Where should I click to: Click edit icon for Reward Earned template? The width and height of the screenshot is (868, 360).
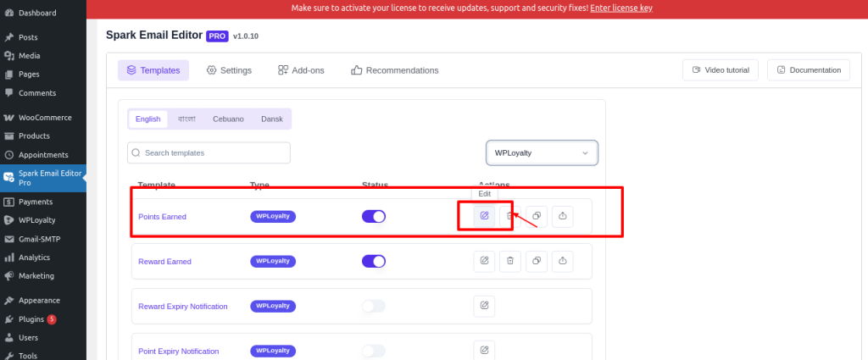tap(484, 261)
